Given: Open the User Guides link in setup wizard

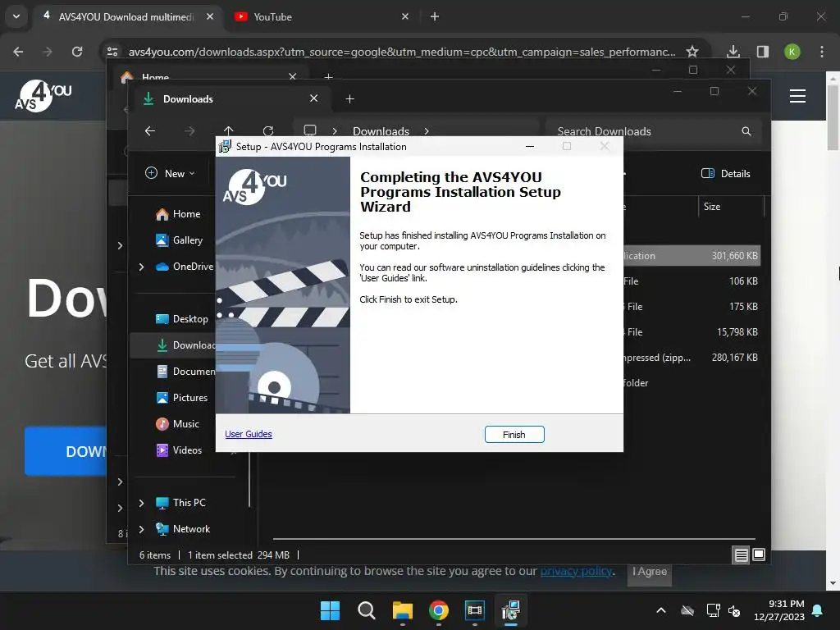Looking at the screenshot, I should pos(248,434).
